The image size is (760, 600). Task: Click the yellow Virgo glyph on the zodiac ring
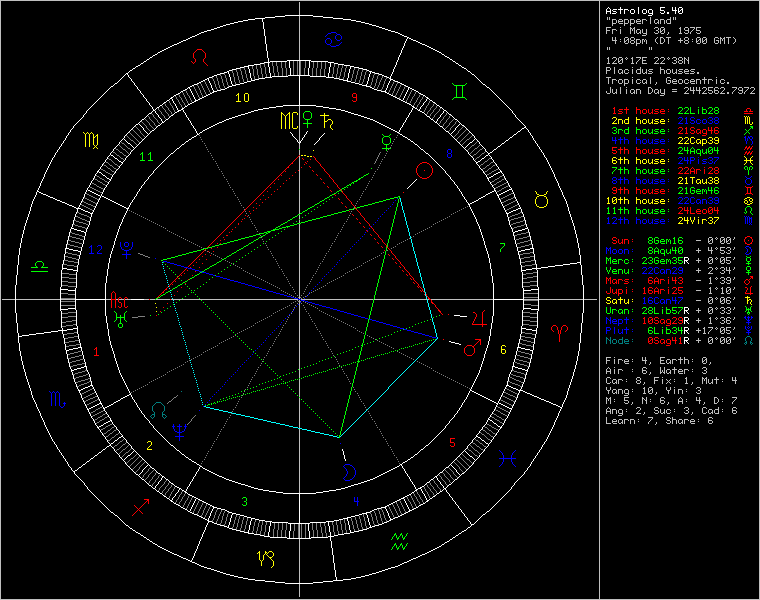[x=91, y=140]
